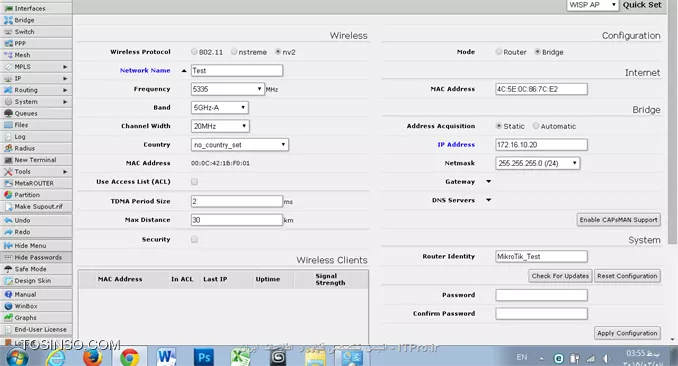Enable Use Access List (ACL) checkbox
Image resolution: width=678 pixels, height=366 pixels.
195,182
